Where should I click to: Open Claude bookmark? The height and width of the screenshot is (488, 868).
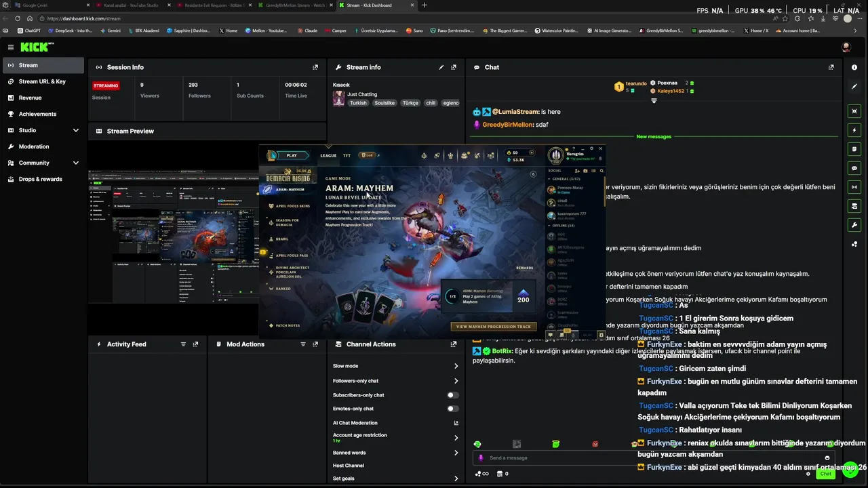(x=307, y=30)
